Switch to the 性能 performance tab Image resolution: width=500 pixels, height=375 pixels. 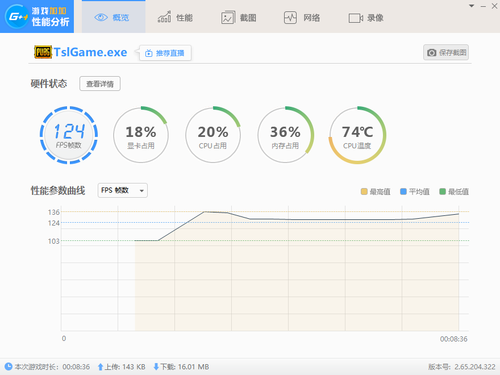[175, 17]
